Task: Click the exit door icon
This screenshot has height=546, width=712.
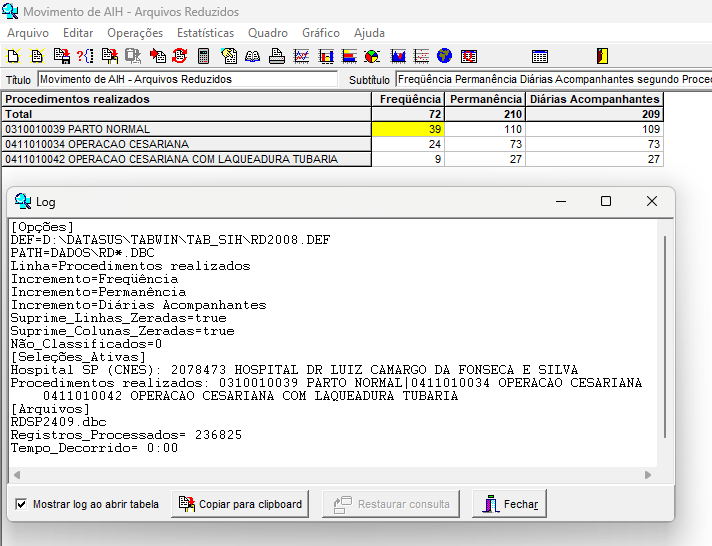Action: (x=602, y=56)
